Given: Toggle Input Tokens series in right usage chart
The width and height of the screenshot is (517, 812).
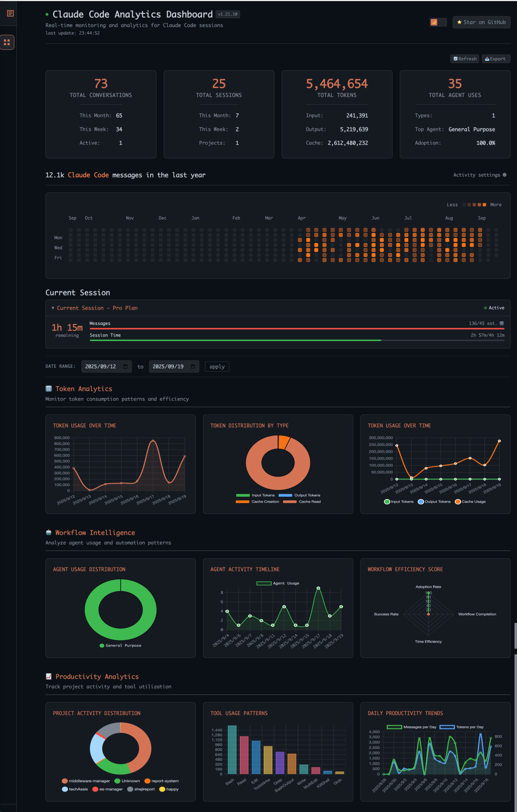Looking at the screenshot, I should pos(399,501).
